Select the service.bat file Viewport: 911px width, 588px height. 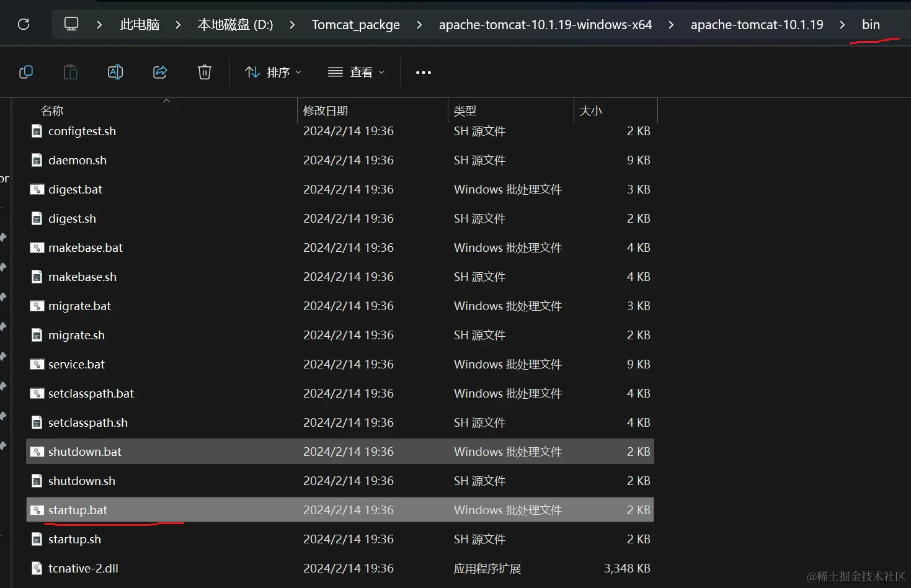point(76,364)
